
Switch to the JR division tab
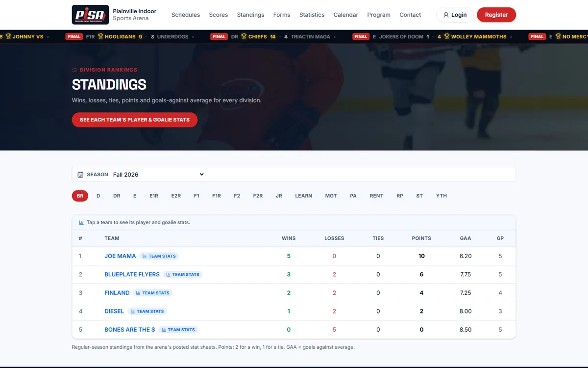279,196
